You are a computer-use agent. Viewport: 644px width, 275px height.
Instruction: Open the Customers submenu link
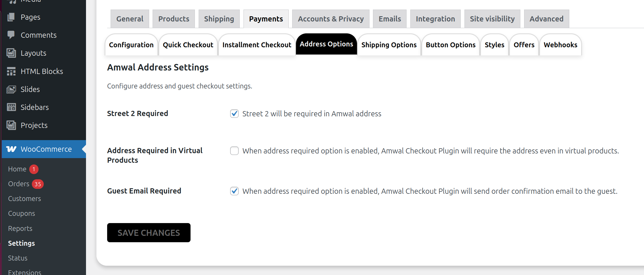pyautogui.click(x=25, y=199)
